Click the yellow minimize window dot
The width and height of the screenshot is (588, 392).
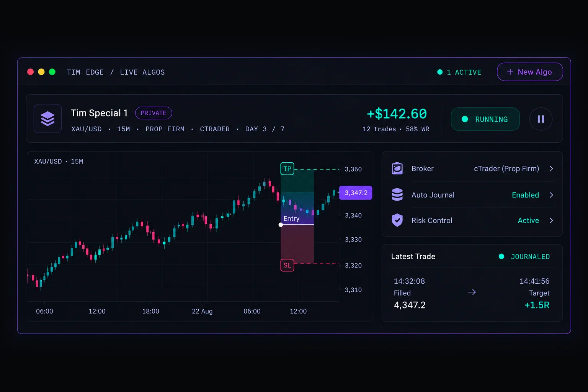[x=41, y=72]
